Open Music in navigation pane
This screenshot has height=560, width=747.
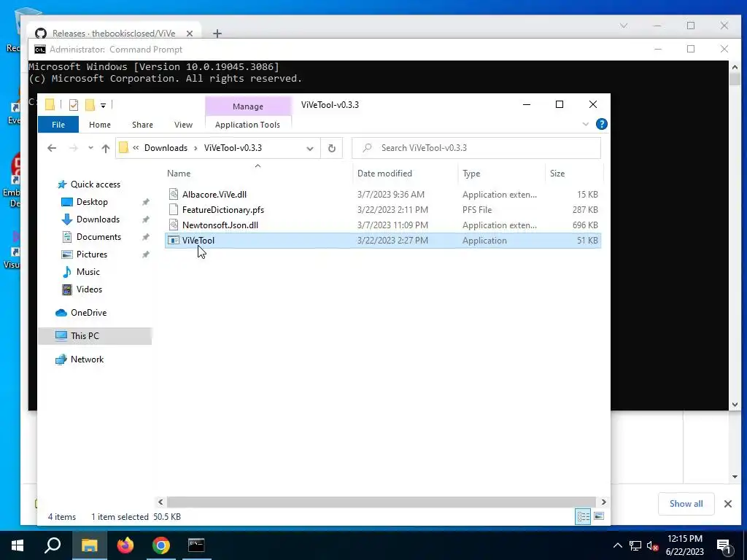tap(88, 272)
